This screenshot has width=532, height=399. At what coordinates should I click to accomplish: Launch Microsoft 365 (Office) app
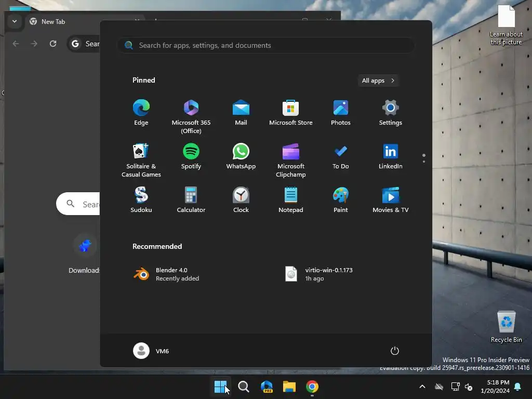pos(191,117)
